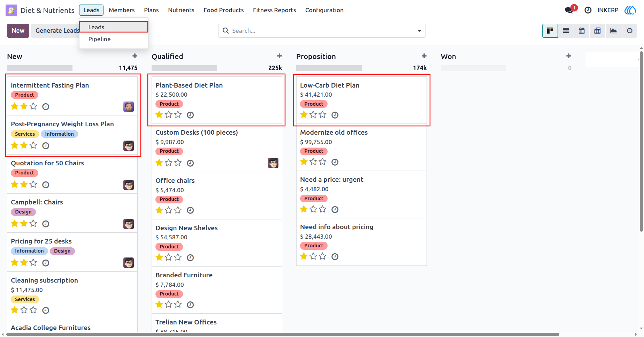This screenshot has height=337, width=644.
Task: Set second priority star on Need a price: urgent
Action: pyautogui.click(x=313, y=209)
